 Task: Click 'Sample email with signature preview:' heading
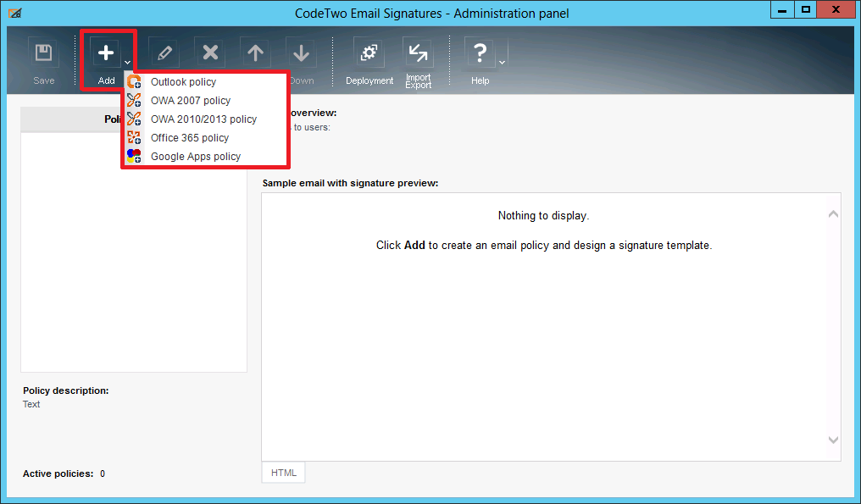point(350,183)
